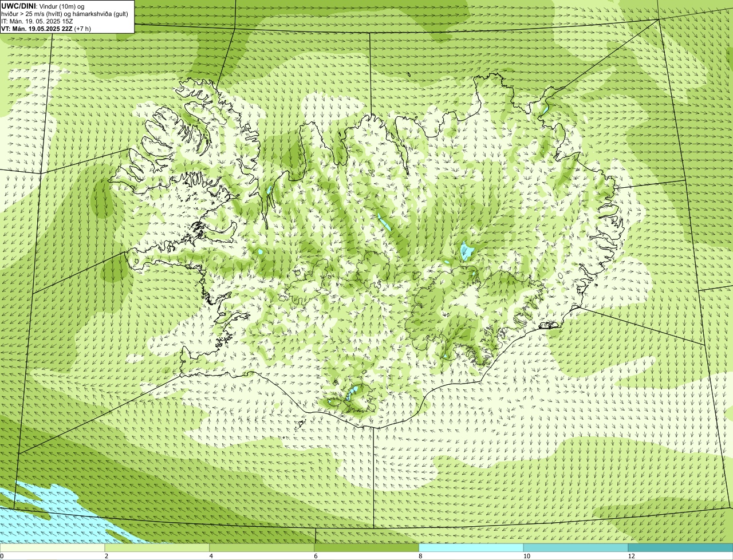
Task: Click the 4–6 m/s green legend segment
Action: 262,547
